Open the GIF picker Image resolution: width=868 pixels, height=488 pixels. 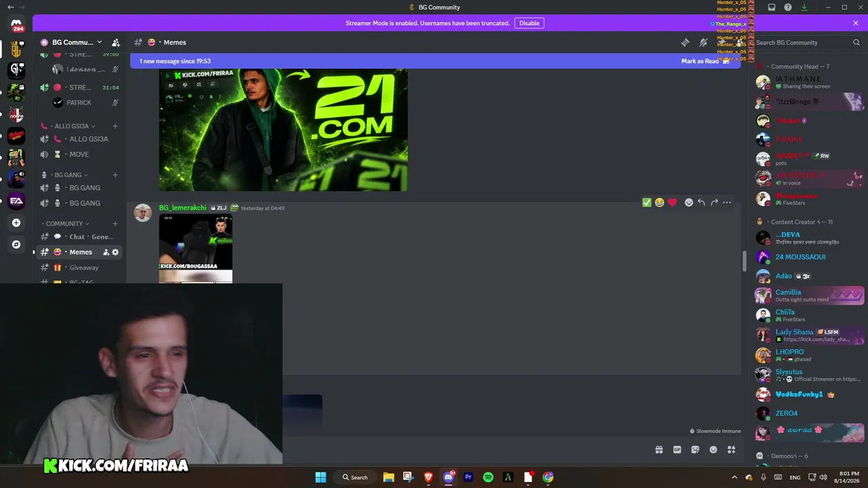click(x=677, y=449)
